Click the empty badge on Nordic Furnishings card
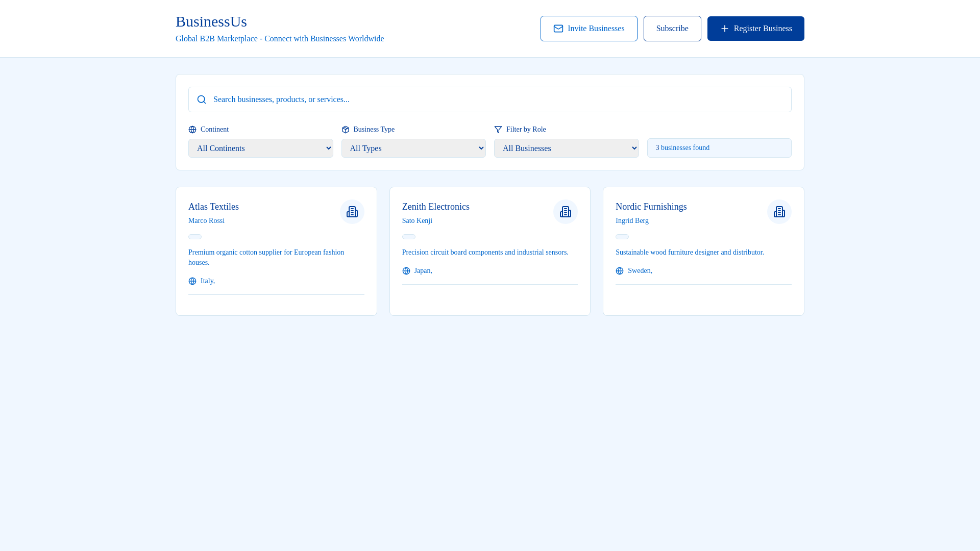 pyautogui.click(x=622, y=237)
